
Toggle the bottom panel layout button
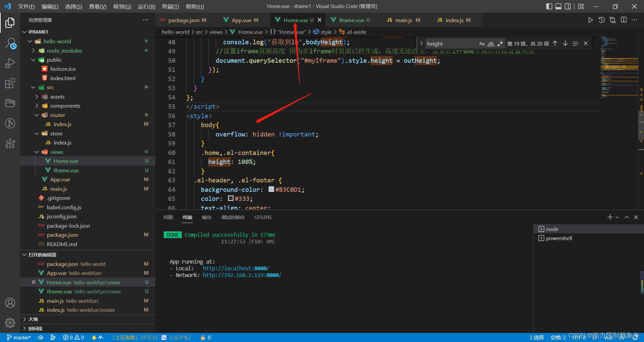558,6
